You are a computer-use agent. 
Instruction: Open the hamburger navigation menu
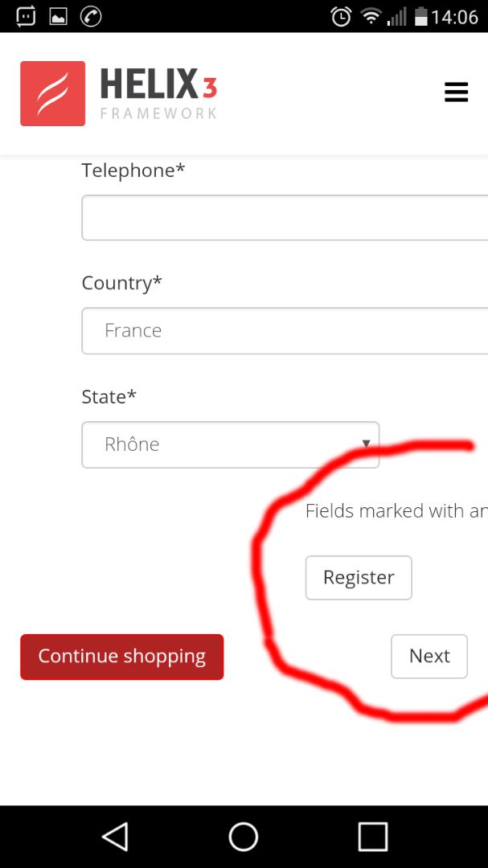(x=456, y=92)
